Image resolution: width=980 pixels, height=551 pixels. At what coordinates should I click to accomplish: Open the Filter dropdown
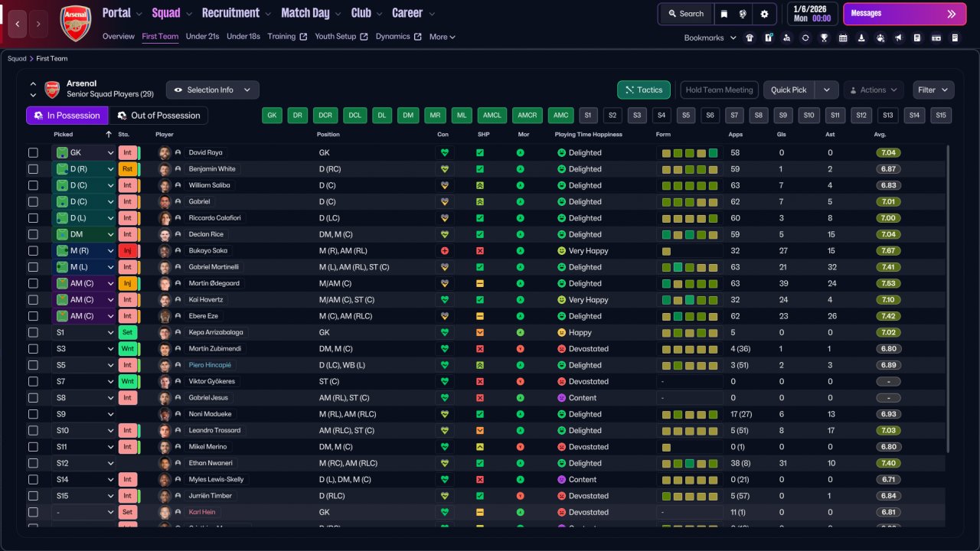933,90
